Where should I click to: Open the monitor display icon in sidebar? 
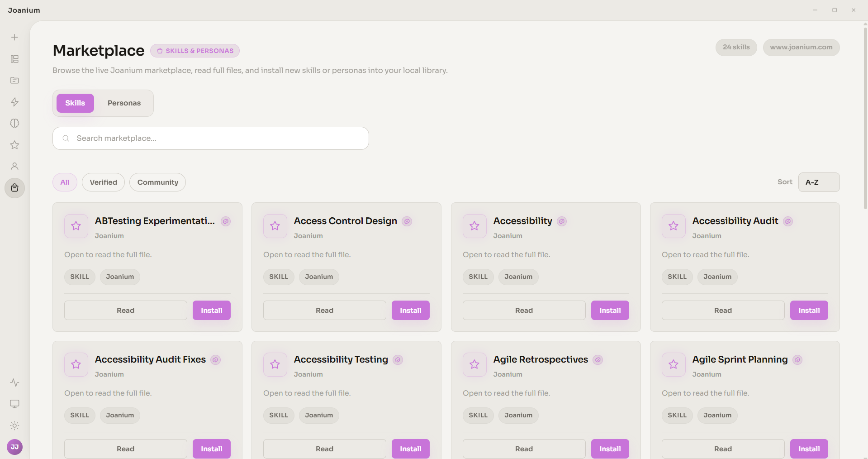click(14, 404)
